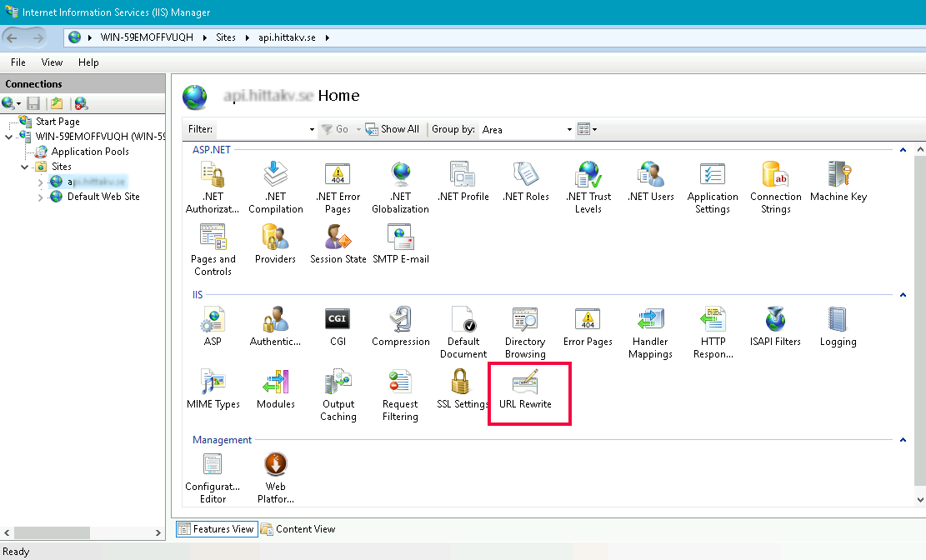Open the Machine Key feature

click(x=838, y=182)
